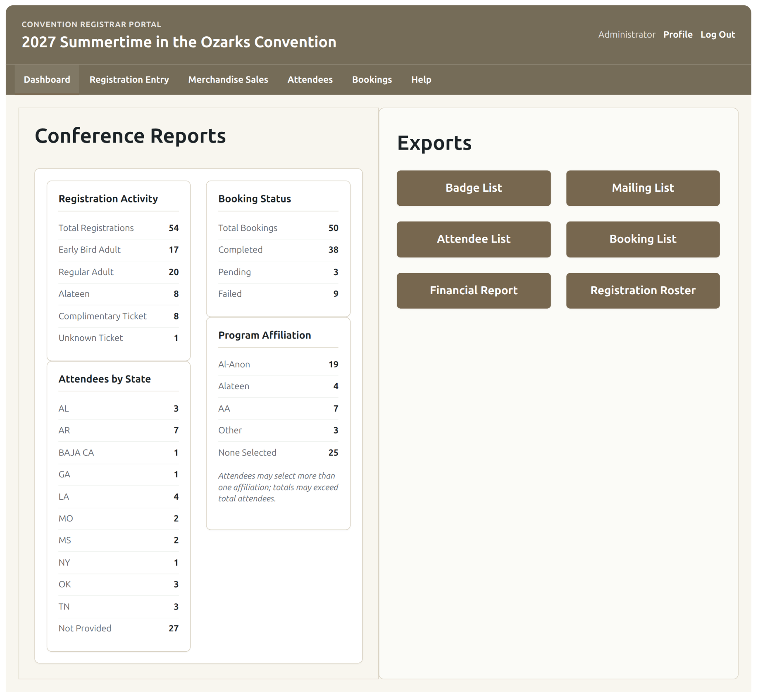Click the Booking Status card title
Screen dimensions: 758x700
click(x=255, y=199)
